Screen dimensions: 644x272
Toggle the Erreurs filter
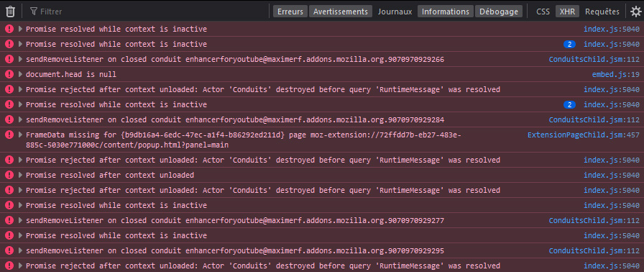pos(290,12)
